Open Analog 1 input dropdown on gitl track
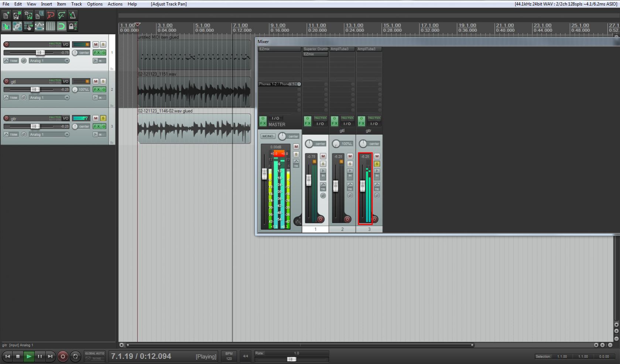The image size is (620, 364). (49, 98)
